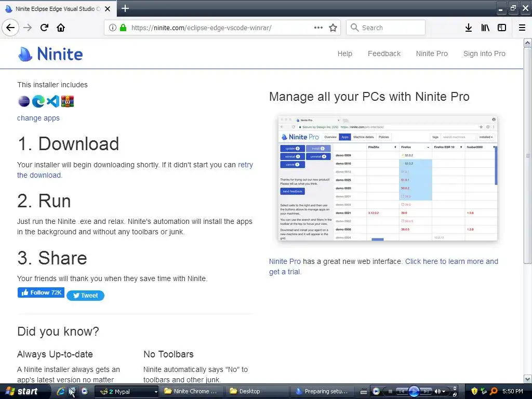
Task: Bookmark this page with the star icon
Action: click(x=333, y=28)
